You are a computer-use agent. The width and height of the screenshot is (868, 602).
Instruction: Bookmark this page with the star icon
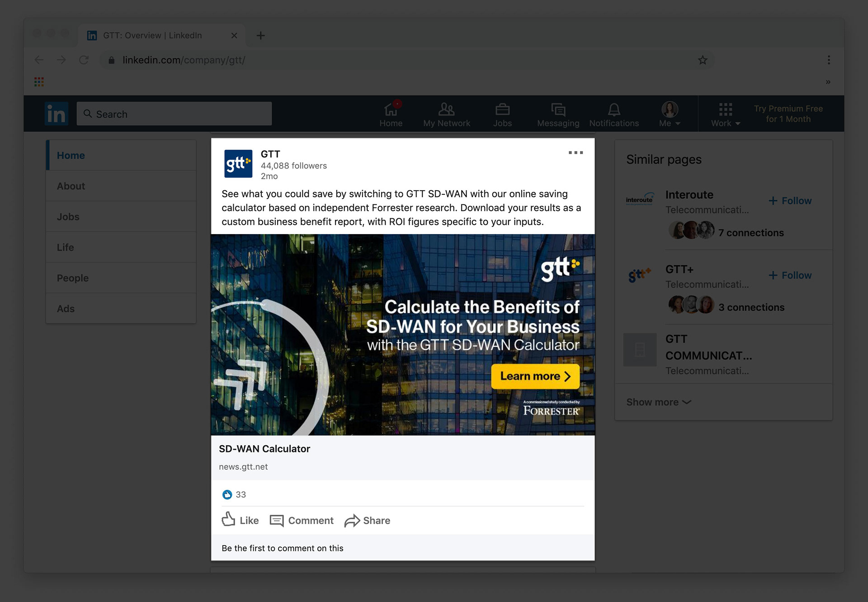coord(703,60)
